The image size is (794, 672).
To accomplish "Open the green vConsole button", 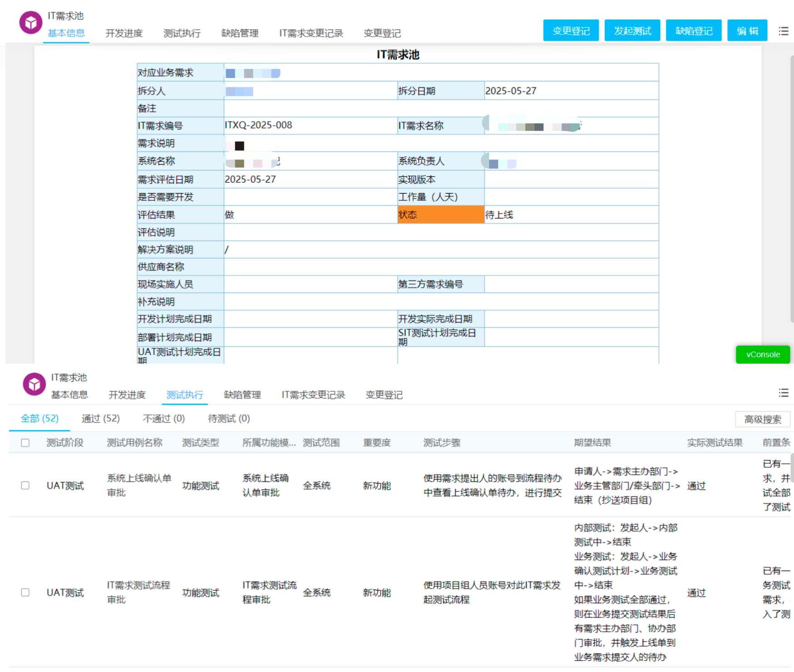I will click(763, 355).
